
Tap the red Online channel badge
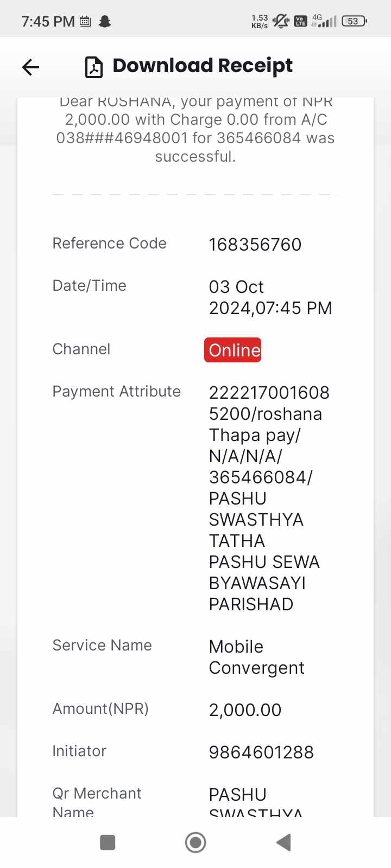point(233,350)
